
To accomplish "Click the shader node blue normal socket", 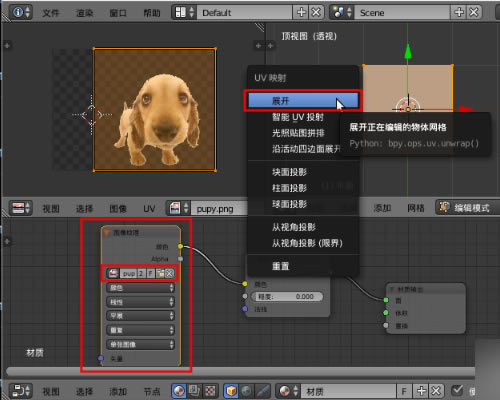I will pos(245,309).
